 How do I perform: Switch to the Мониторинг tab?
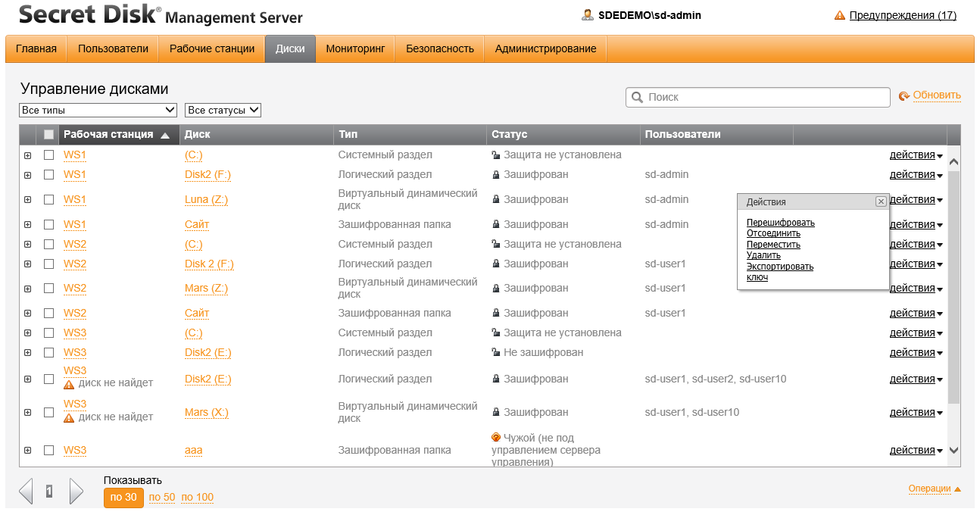click(x=355, y=48)
